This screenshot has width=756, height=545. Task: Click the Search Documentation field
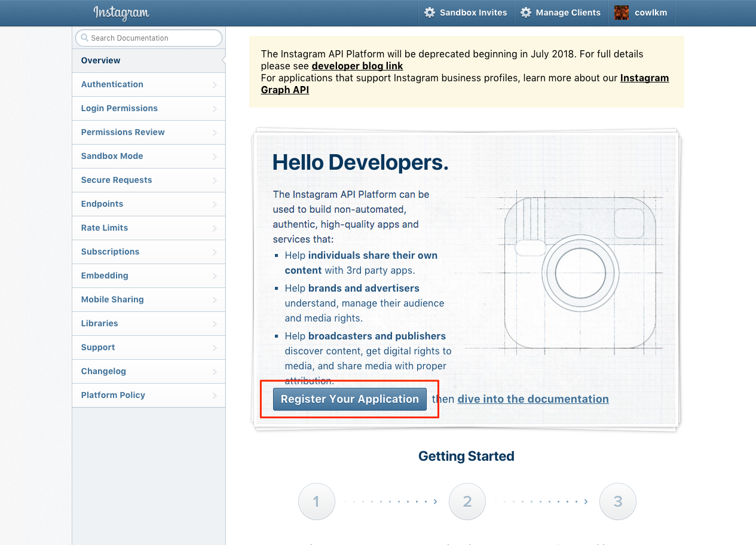149,38
